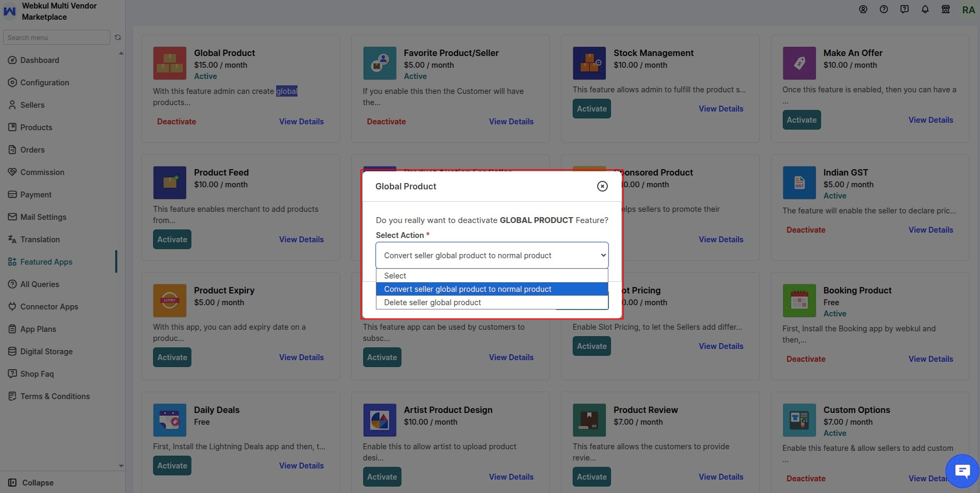The width and height of the screenshot is (980, 493).
Task: Click the Digital Storage database icon
Action: (x=12, y=352)
